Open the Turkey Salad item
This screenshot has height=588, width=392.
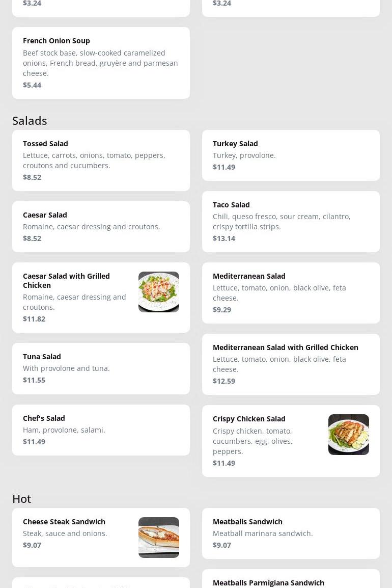tap(291, 155)
